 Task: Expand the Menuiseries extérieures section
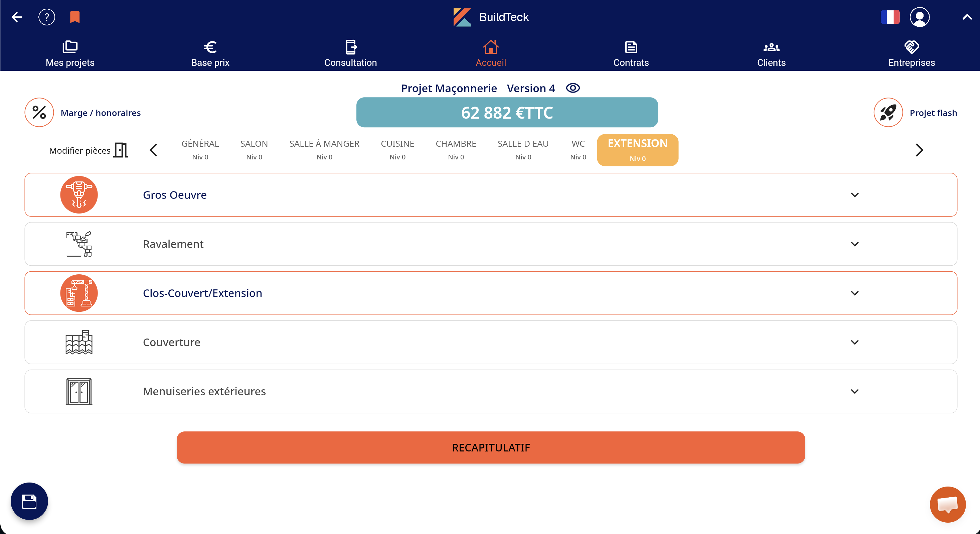(855, 391)
